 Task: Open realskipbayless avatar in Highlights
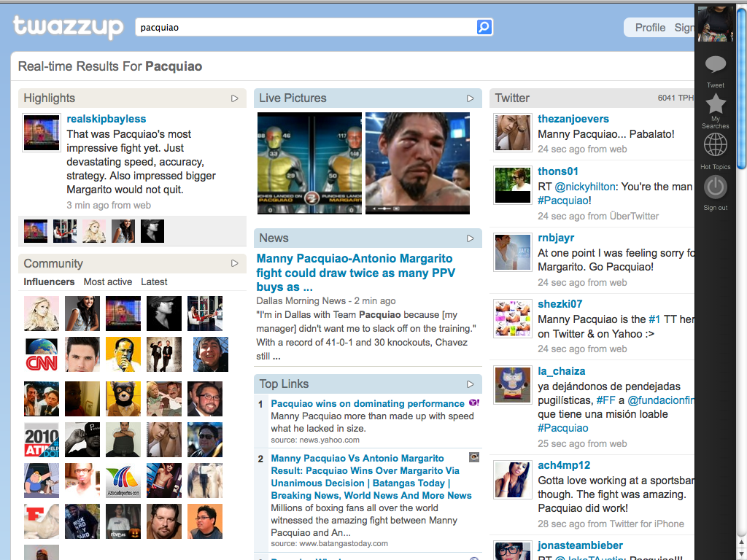(x=42, y=133)
